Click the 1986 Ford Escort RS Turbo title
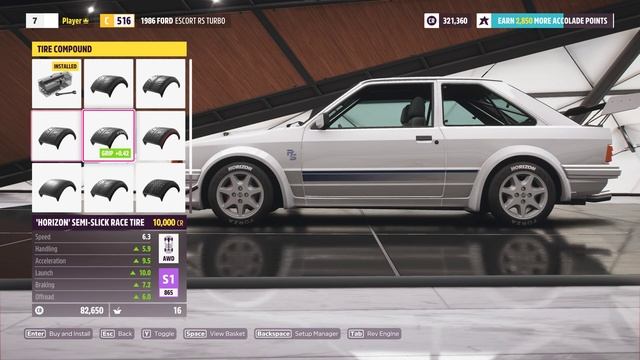 [x=183, y=21]
